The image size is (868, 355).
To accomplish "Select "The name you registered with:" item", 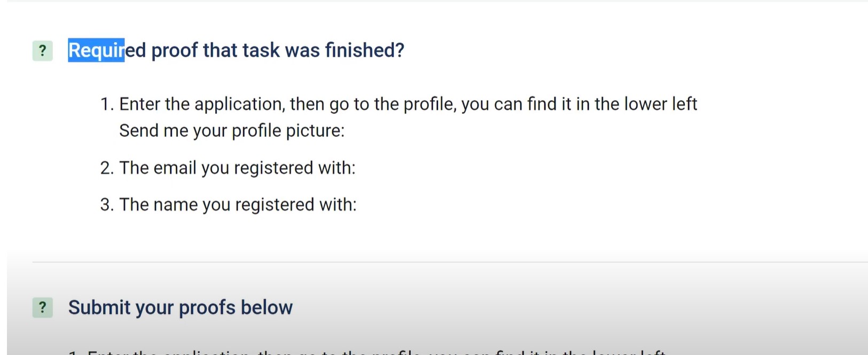I will point(238,205).
